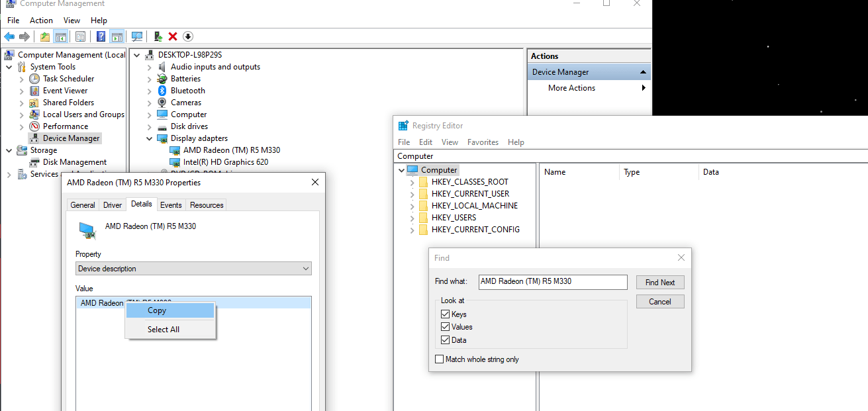This screenshot has width=868, height=411.
Task: Expand the Task Scheduler node
Action: pos(22,79)
